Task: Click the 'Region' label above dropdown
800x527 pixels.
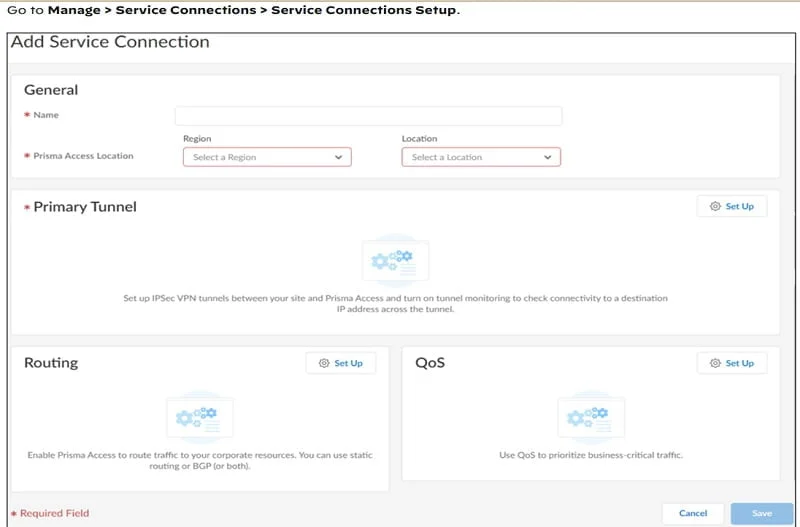Action: (197, 139)
